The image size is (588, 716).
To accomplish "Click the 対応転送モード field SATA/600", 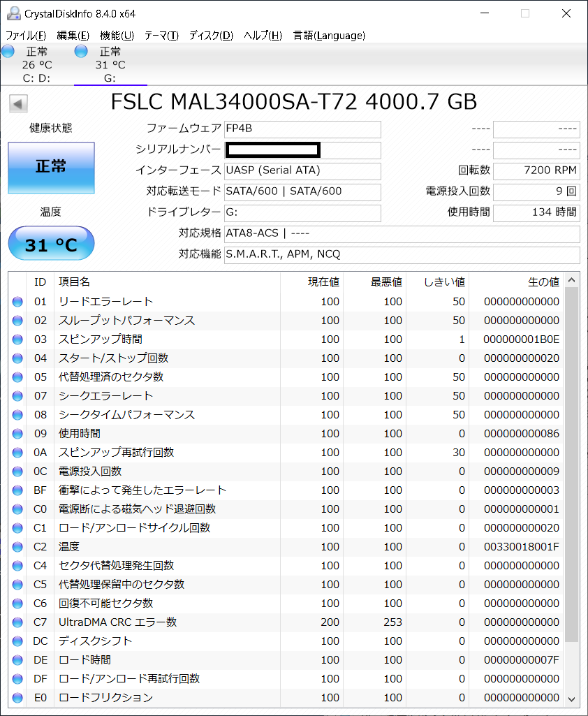I will pyautogui.click(x=302, y=192).
